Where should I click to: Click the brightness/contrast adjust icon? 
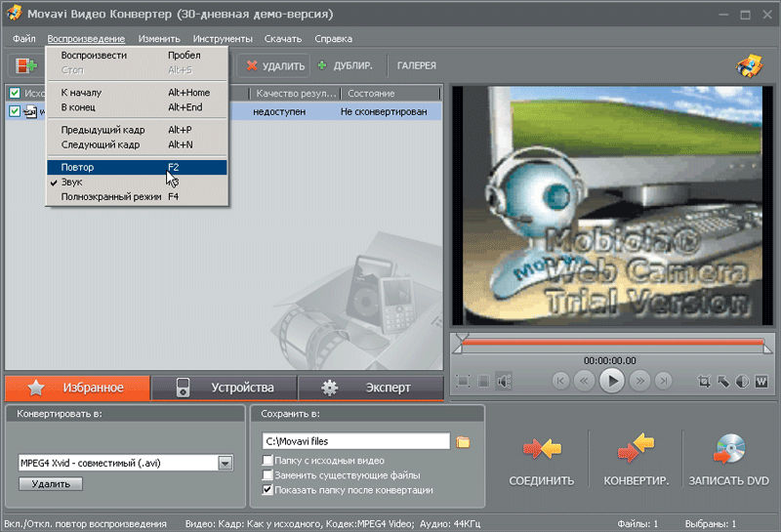(742, 381)
